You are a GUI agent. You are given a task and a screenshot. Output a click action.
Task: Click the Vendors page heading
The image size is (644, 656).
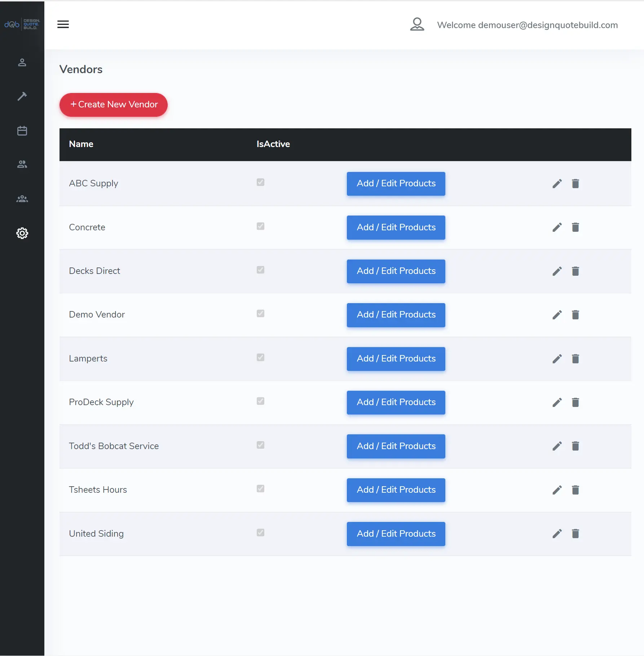tap(81, 69)
